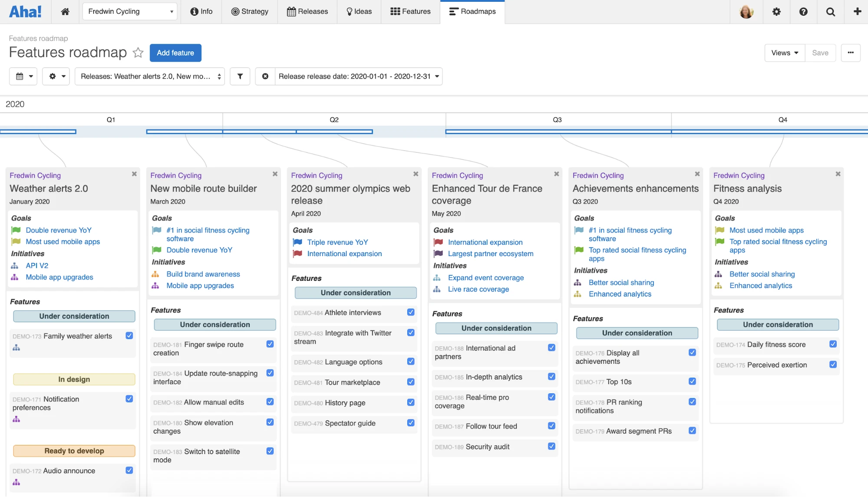Open the search magnifier icon
The height and width of the screenshot is (497, 868).
coord(830,12)
